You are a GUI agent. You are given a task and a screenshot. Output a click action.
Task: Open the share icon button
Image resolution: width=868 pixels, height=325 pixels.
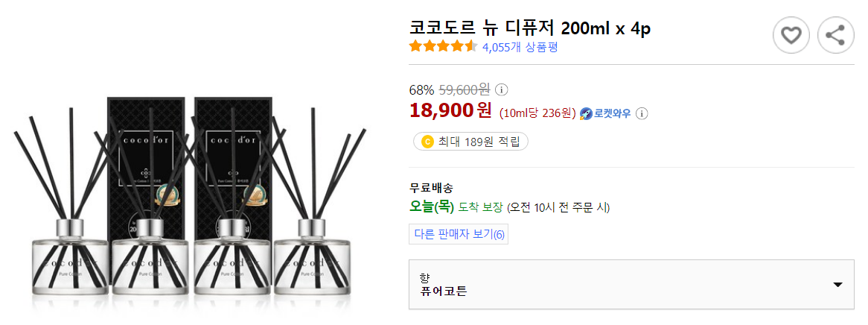[835, 36]
